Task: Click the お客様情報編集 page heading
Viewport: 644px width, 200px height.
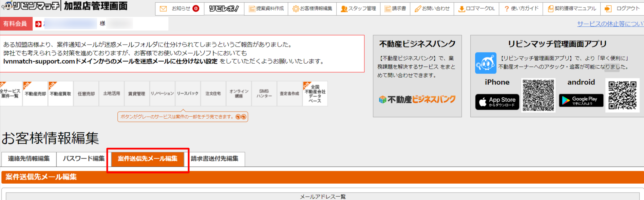Action: pyautogui.click(x=50, y=138)
